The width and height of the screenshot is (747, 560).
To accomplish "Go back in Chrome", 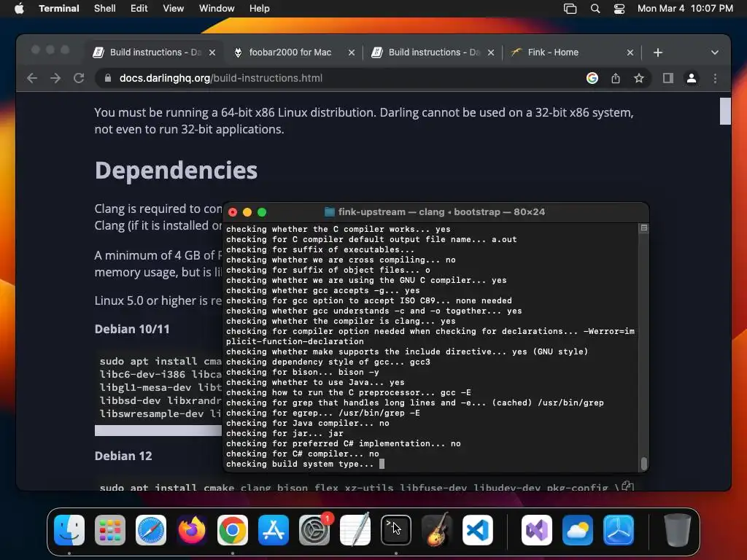I will click(32, 78).
